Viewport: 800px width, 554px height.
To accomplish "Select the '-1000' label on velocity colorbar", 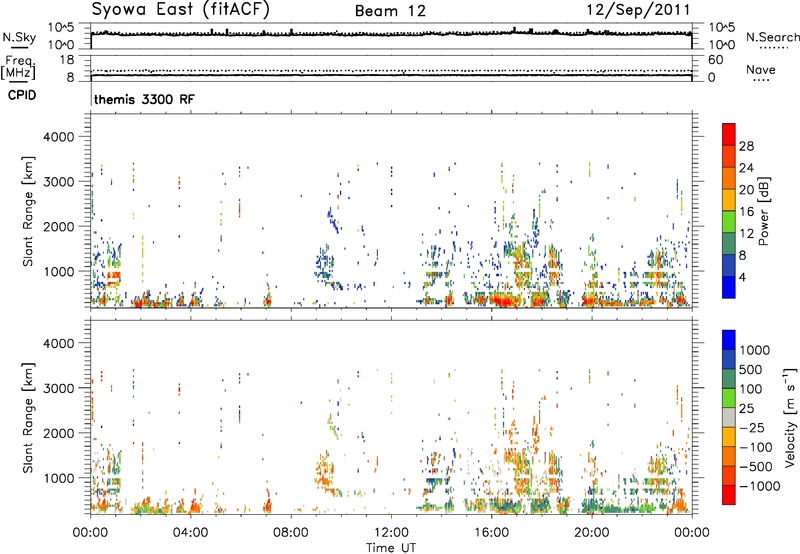I will [760, 486].
